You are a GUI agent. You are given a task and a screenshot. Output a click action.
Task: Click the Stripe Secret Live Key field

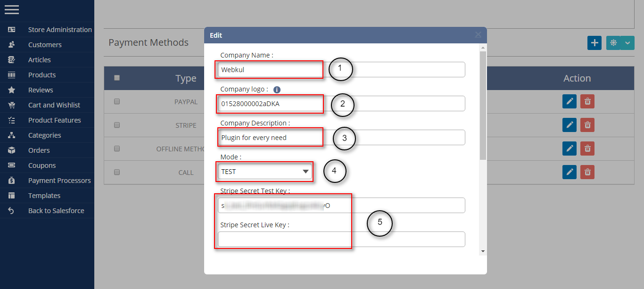coord(341,239)
